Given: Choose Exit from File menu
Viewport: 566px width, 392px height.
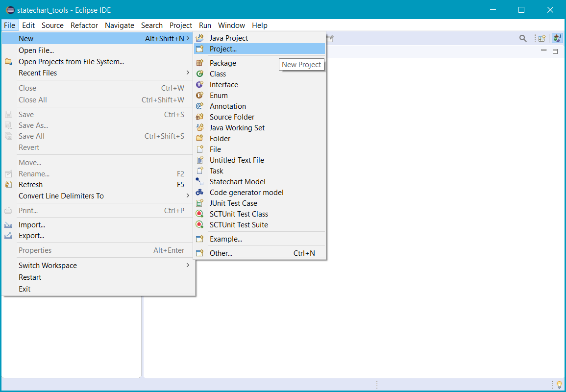Looking at the screenshot, I should 98,289.
